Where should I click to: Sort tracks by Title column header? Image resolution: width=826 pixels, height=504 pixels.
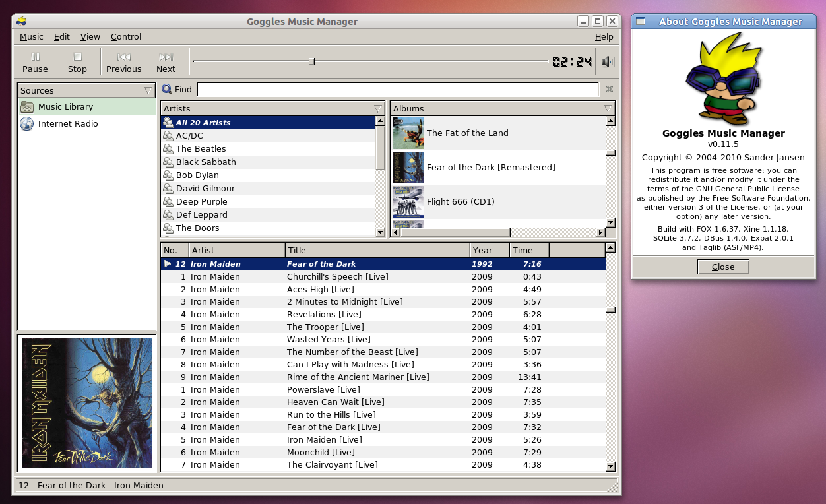tap(377, 250)
